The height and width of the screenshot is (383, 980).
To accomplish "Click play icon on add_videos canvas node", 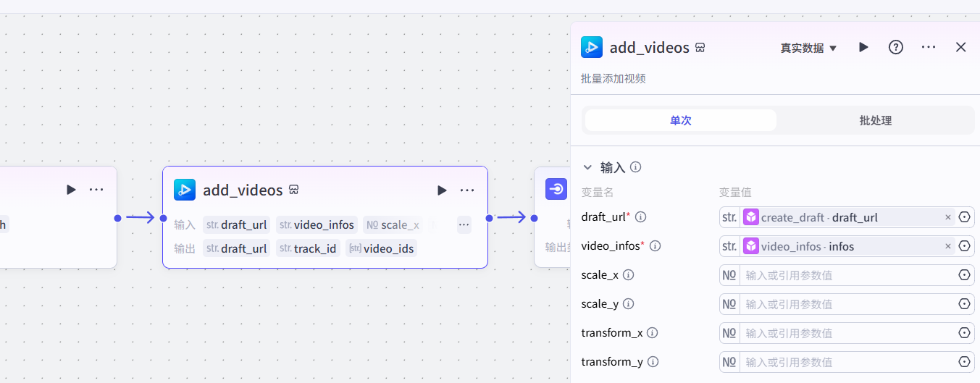I will [x=442, y=190].
